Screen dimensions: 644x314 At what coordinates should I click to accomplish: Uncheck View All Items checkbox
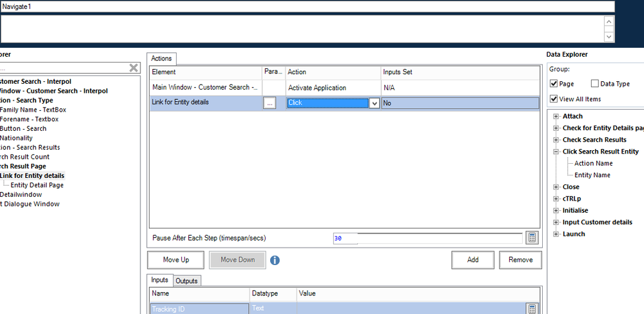[x=554, y=99]
